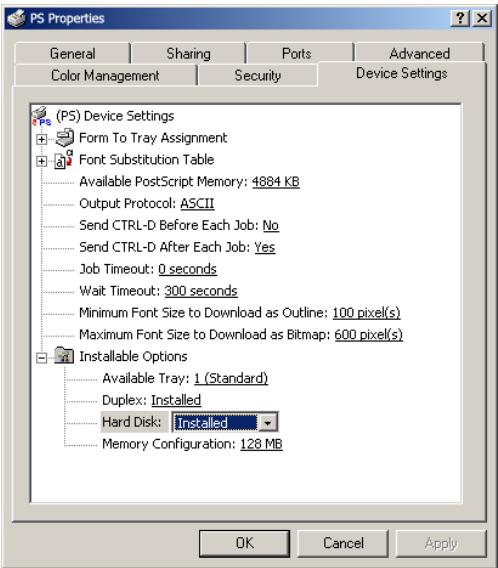This screenshot has width=498, height=568.
Task: Confirm with the OK button
Action: tap(244, 543)
